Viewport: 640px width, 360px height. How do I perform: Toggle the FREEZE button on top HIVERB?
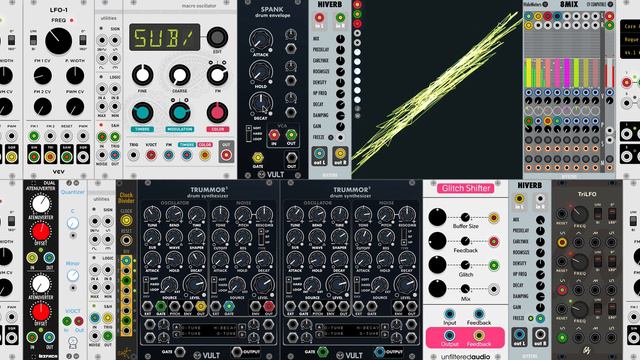pos(331,138)
